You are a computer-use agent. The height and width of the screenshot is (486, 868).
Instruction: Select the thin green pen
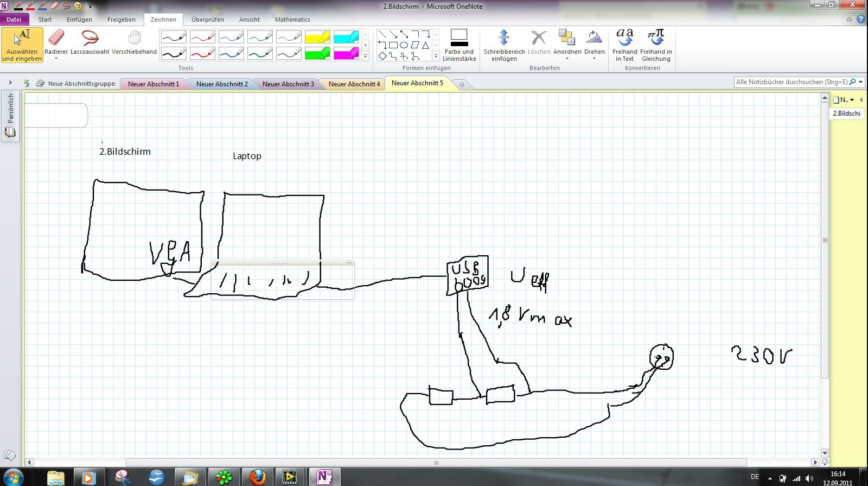[260, 37]
